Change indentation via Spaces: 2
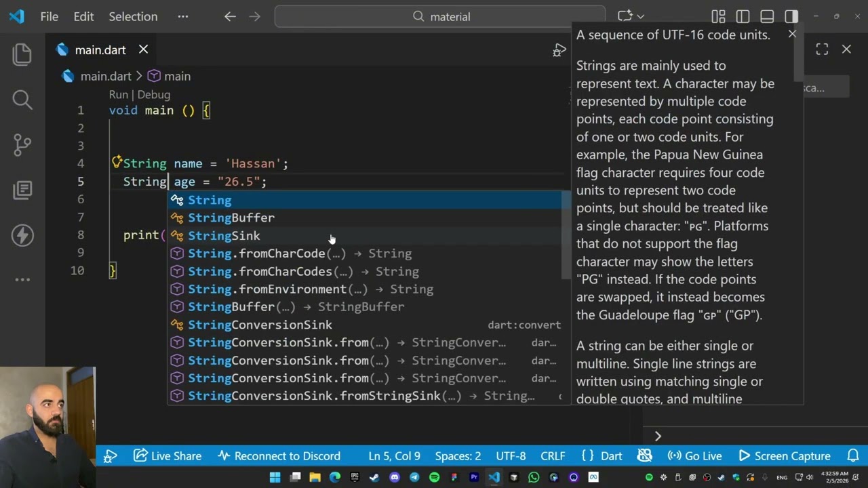This screenshot has height=488, width=868. click(458, 456)
